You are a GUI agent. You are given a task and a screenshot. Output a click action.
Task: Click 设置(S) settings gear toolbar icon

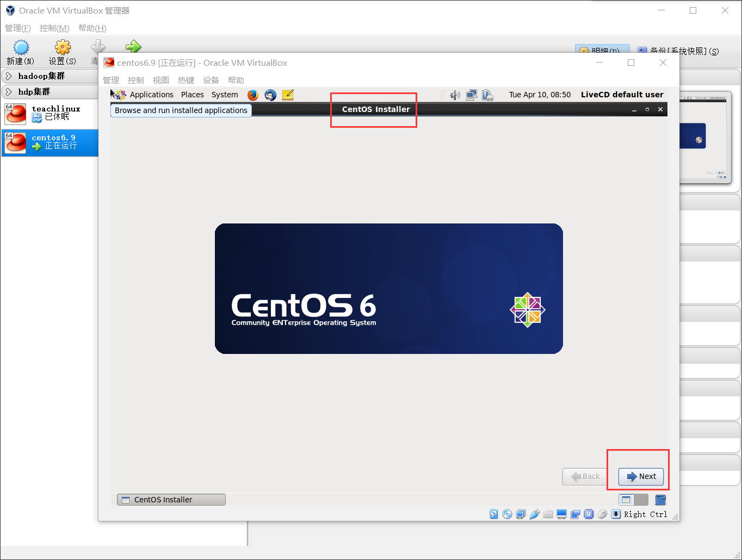(x=63, y=53)
